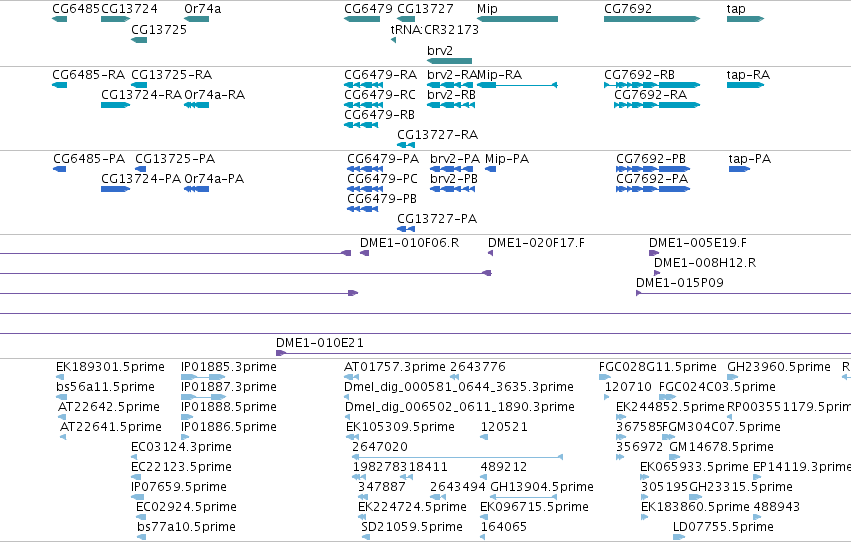Click the CG13724-PA protein label
The height and width of the screenshot is (542, 851).
[141, 179]
